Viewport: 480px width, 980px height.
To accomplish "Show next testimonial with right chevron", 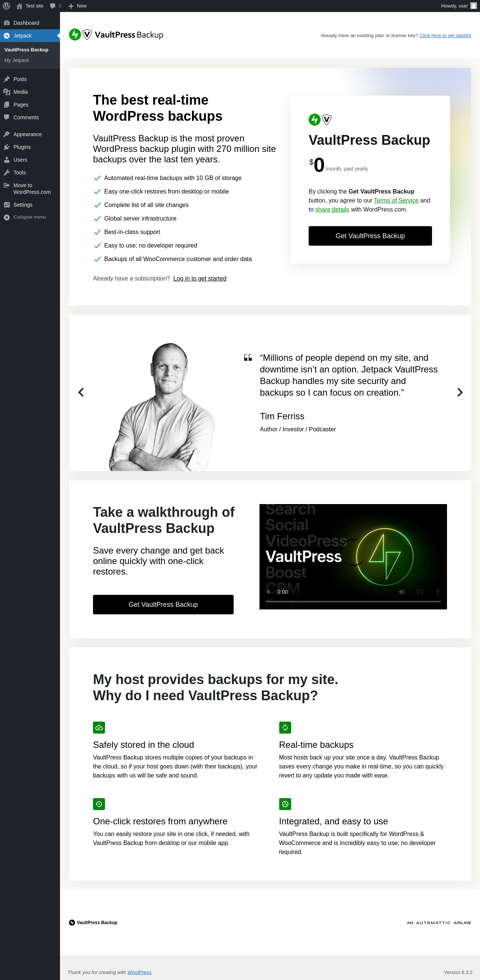I will pyautogui.click(x=459, y=392).
